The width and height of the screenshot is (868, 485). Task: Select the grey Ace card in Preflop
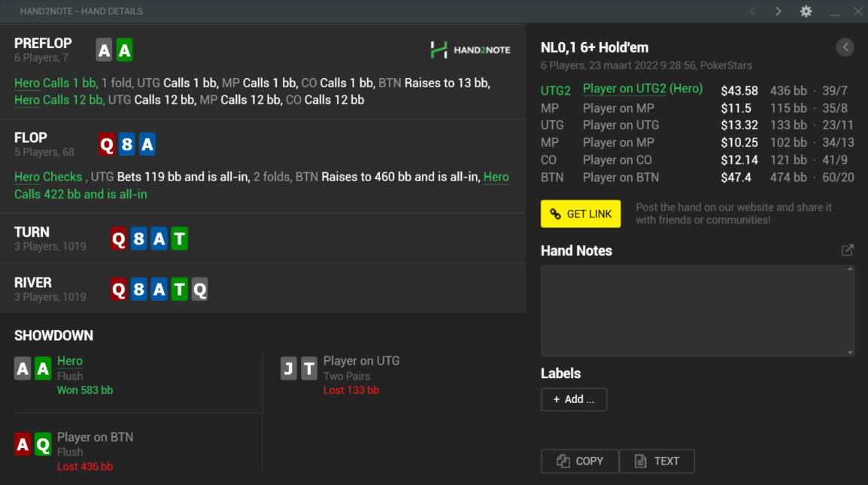pos(104,50)
